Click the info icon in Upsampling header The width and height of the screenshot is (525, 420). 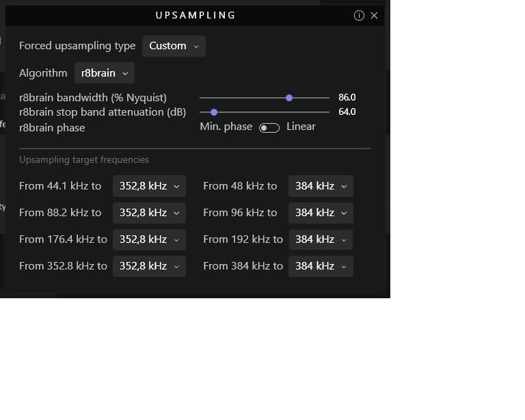(x=359, y=15)
